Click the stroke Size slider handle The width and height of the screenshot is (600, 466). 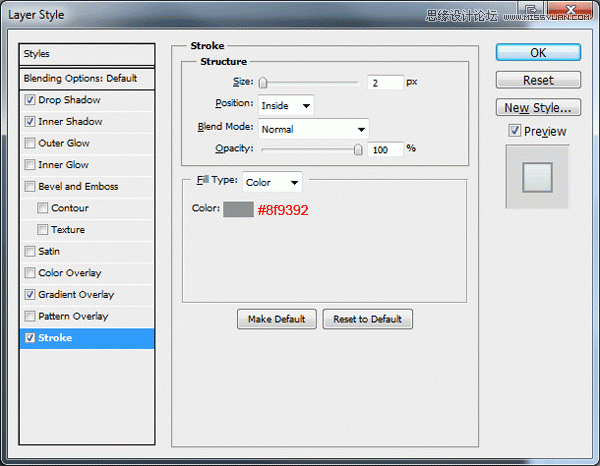pos(263,82)
